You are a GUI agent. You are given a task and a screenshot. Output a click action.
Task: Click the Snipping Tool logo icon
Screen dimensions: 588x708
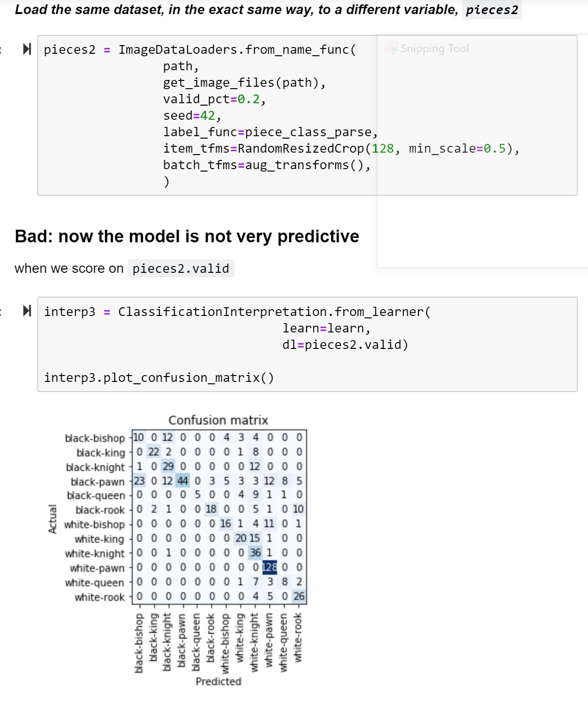tap(391, 48)
